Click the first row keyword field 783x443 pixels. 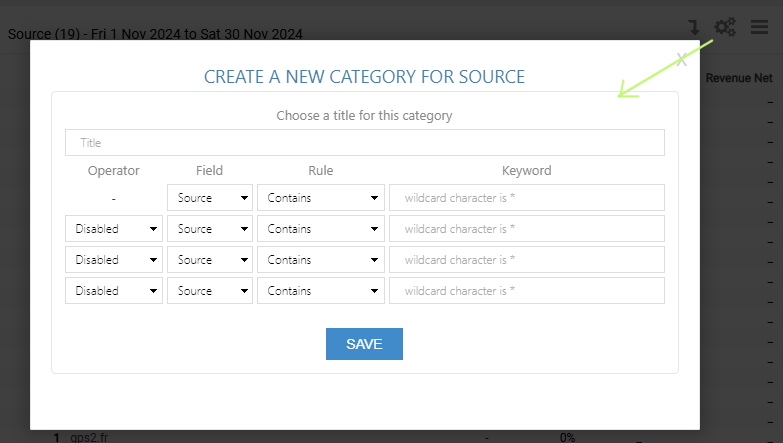point(527,198)
